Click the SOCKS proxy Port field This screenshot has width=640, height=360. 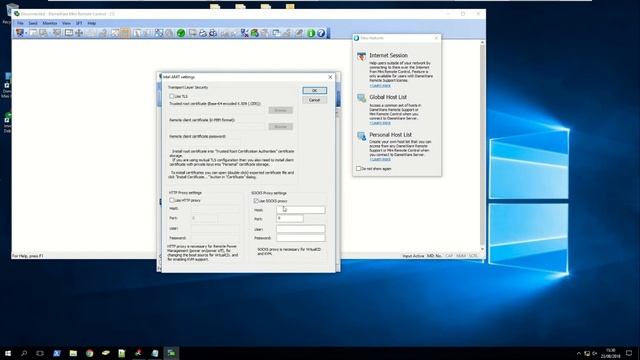click(290, 219)
